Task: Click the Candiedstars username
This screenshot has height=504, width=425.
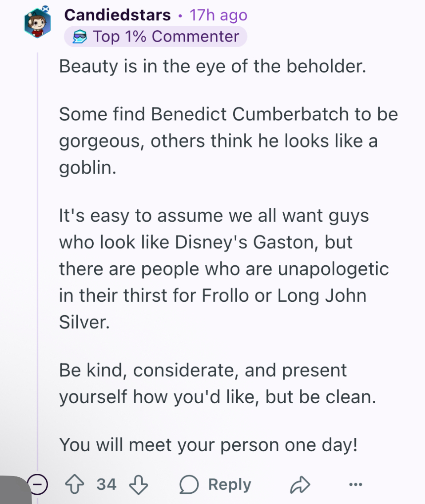Action: point(118,15)
